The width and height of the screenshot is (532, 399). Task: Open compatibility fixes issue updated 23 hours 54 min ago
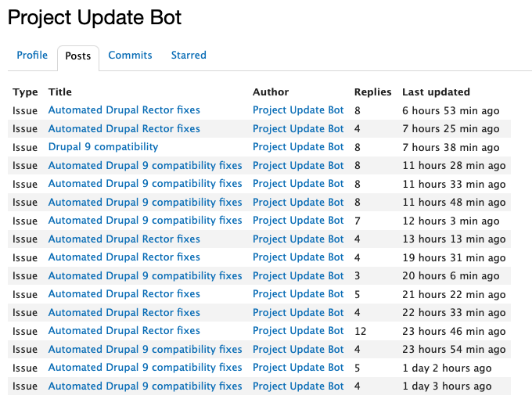tap(146, 350)
